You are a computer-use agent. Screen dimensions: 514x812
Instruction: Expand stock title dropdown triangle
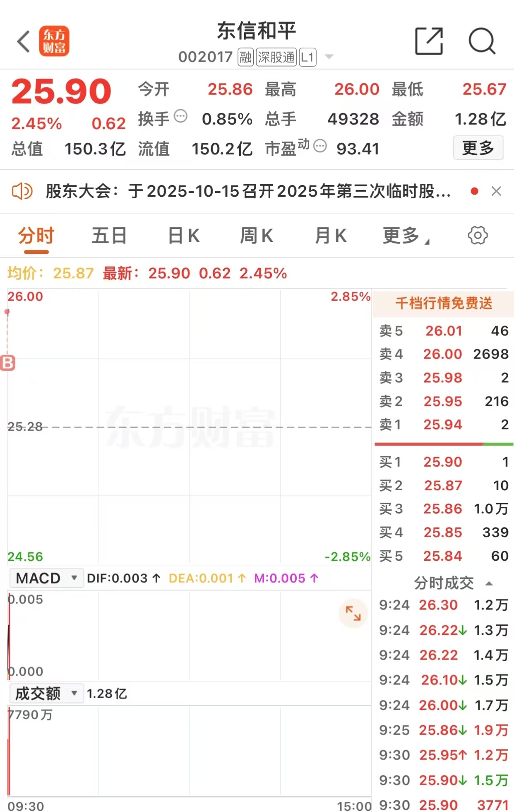tap(329, 57)
